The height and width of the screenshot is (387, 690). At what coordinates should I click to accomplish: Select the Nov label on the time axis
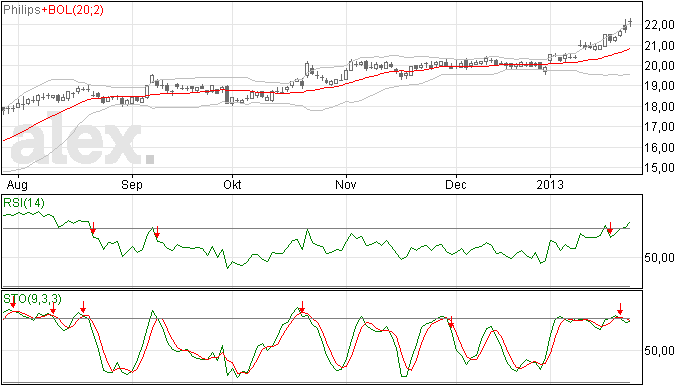click(345, 184)
